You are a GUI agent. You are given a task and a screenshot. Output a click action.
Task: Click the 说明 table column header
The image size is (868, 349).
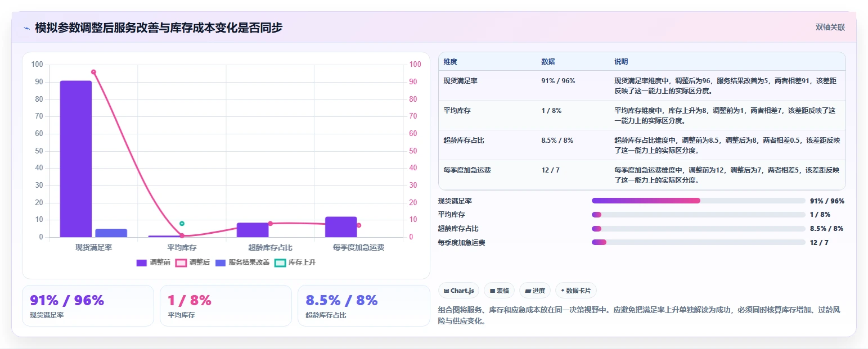click(621, 61)
